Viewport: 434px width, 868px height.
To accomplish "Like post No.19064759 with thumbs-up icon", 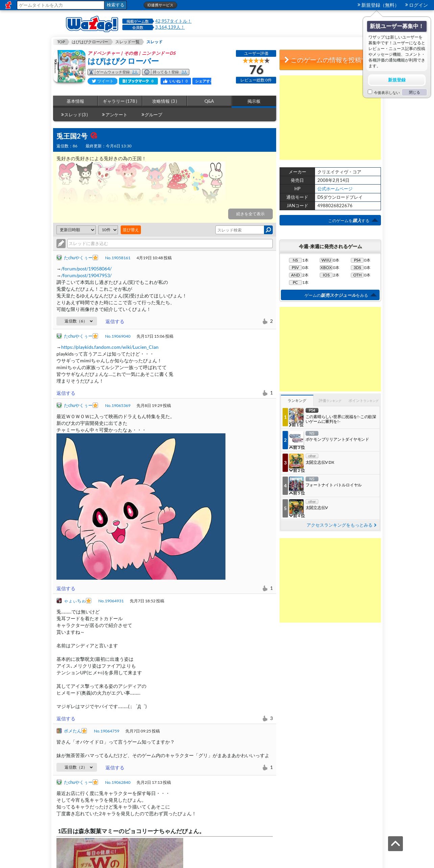I will coord(265,767).
